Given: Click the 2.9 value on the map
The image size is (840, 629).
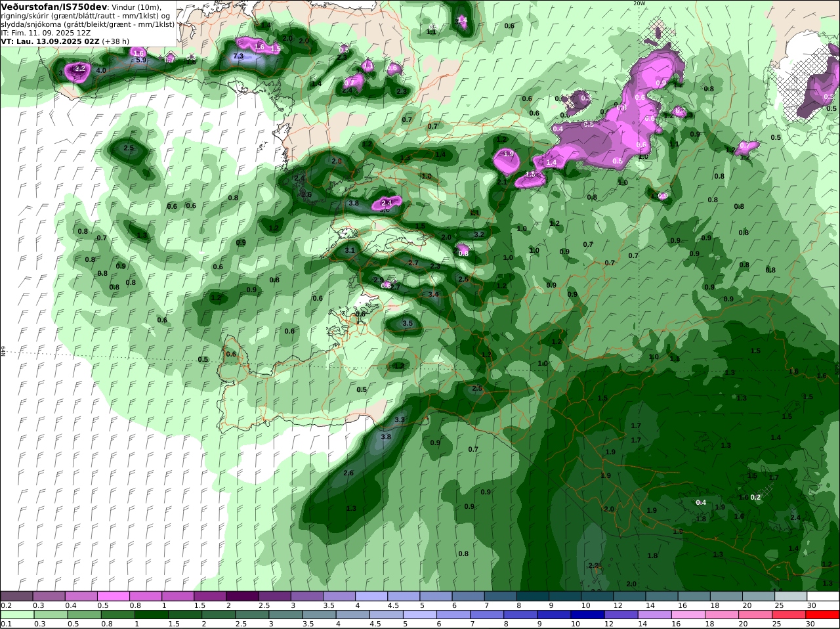Looking at the screenshot, I should (379, 280).
